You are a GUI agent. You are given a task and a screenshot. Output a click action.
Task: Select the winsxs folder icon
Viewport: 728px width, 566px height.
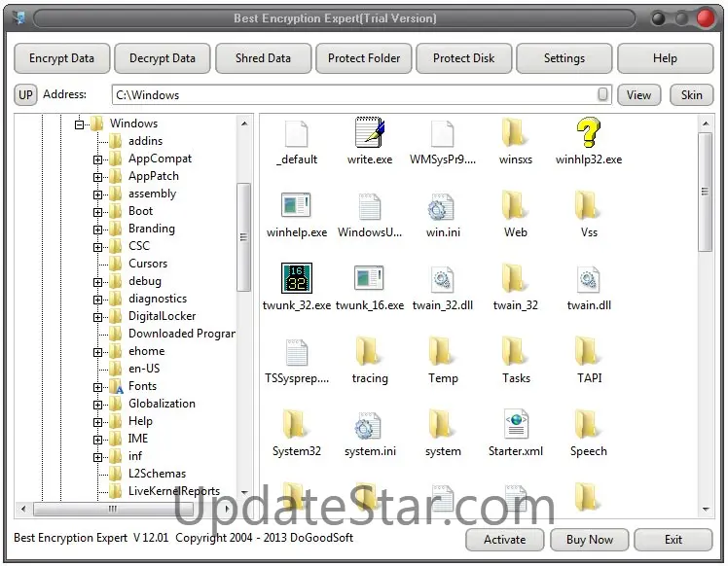pos(515,132)
